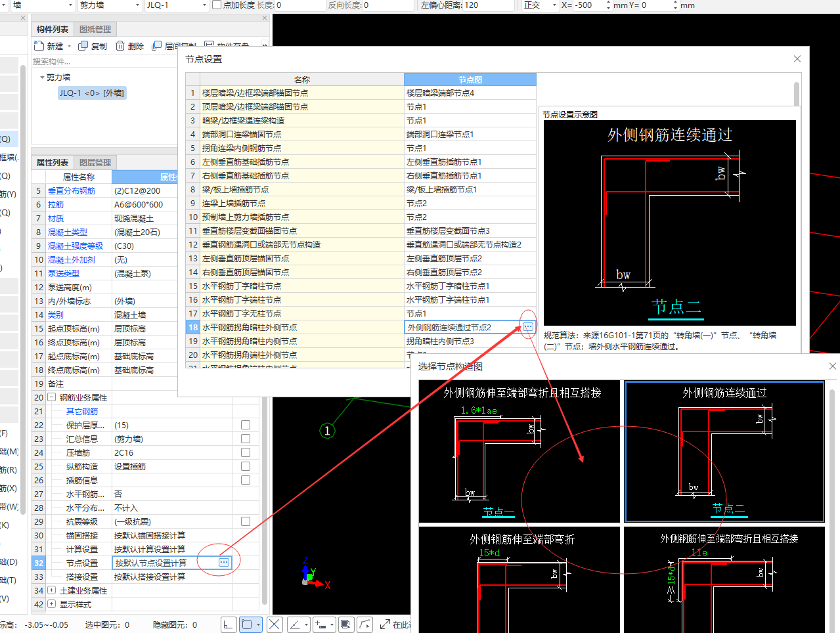Click scrollbar of 选择节点构造图 window

pos(833,512)
